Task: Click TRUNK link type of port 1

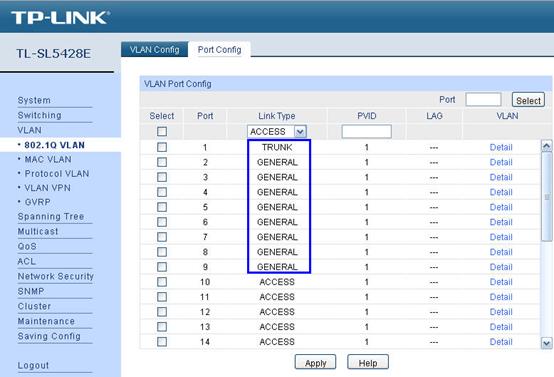Action: tap(277, 147)
